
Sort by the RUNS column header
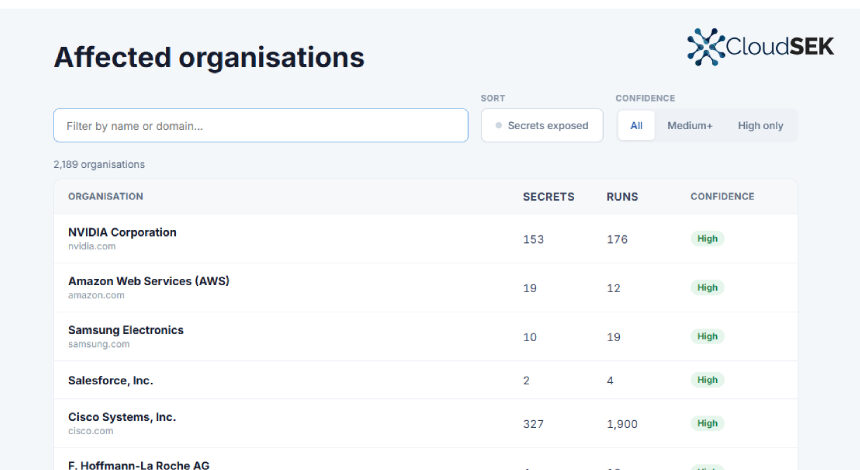622,197
